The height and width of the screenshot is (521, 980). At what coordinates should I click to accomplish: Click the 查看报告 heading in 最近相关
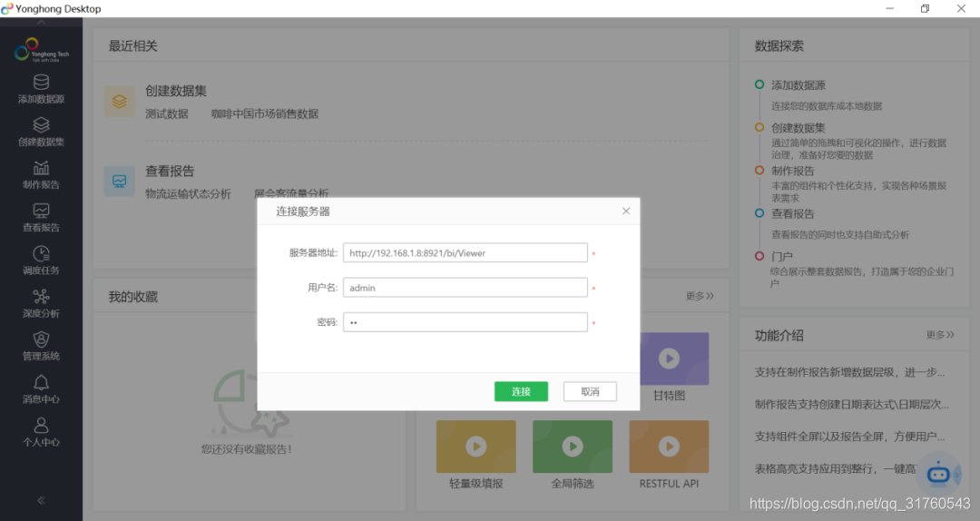(170, 172)
